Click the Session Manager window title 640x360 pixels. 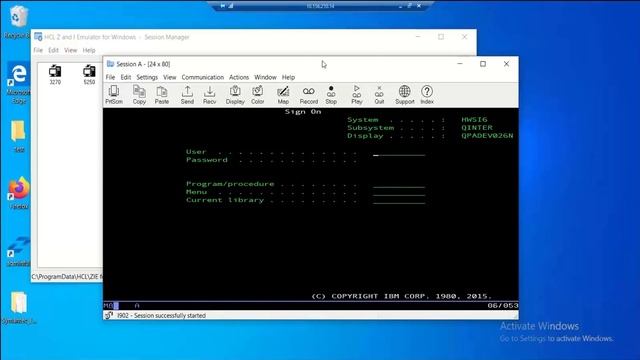(117, 37)
